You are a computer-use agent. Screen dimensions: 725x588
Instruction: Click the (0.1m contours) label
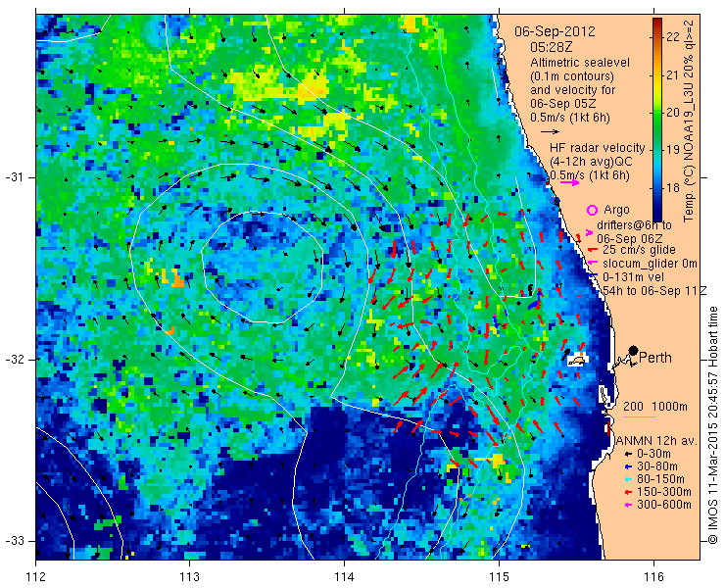(572, 75)
